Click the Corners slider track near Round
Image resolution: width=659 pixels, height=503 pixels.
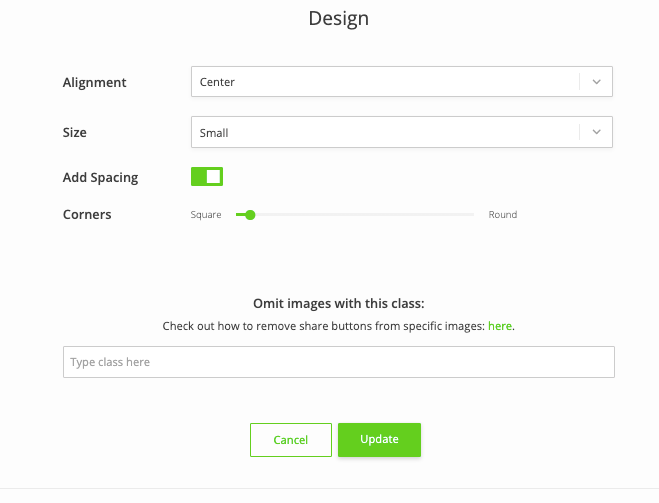(x=462, y=215)
